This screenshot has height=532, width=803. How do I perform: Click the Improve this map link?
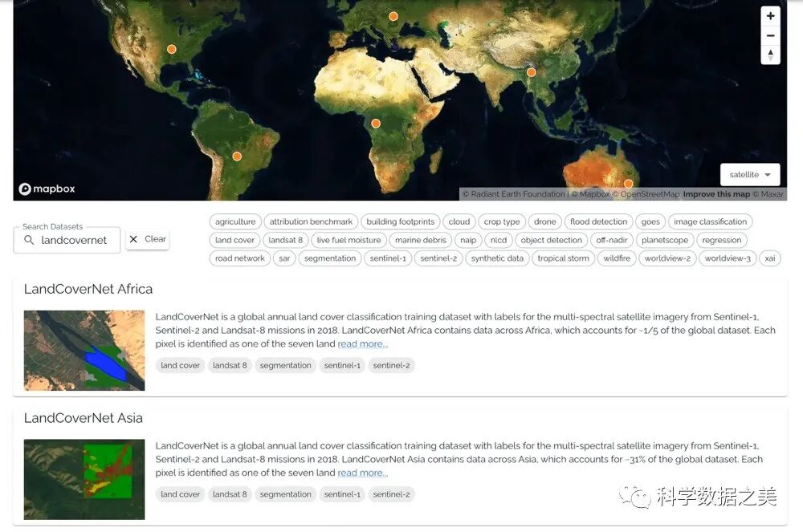pyautogui.click(x=716, y=194)
